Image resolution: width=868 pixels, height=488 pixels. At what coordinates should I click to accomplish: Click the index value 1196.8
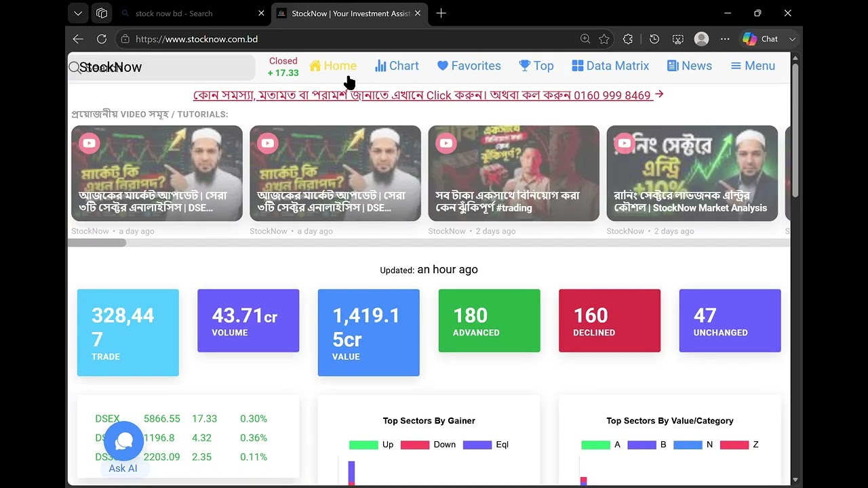coord(159,438)
